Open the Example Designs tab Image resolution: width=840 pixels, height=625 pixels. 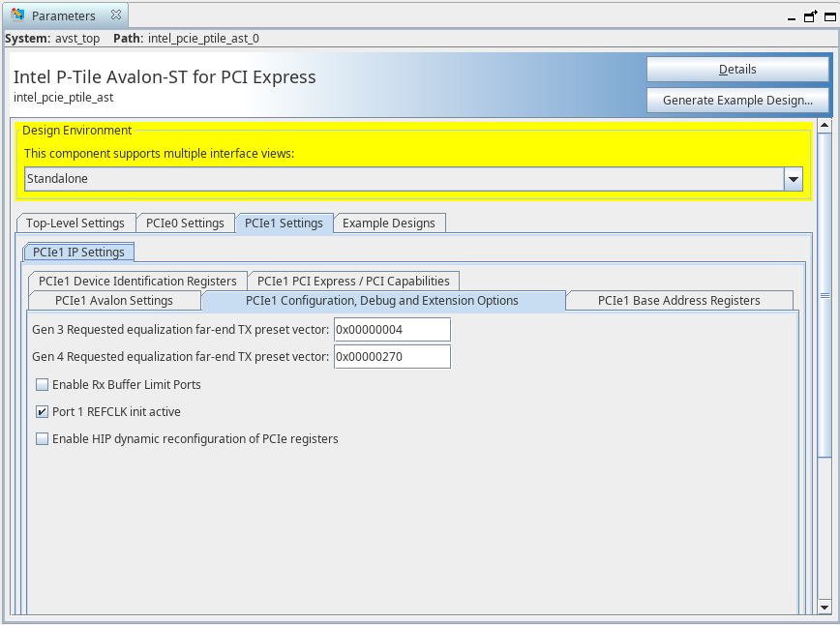click(389, 223)
